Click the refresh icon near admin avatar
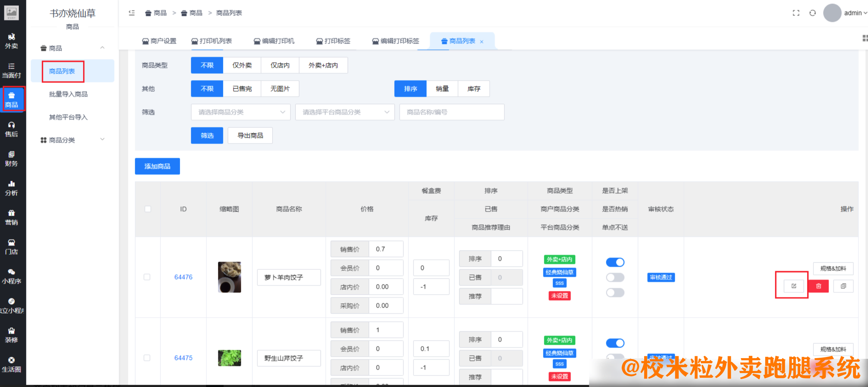 click(813, 13)
